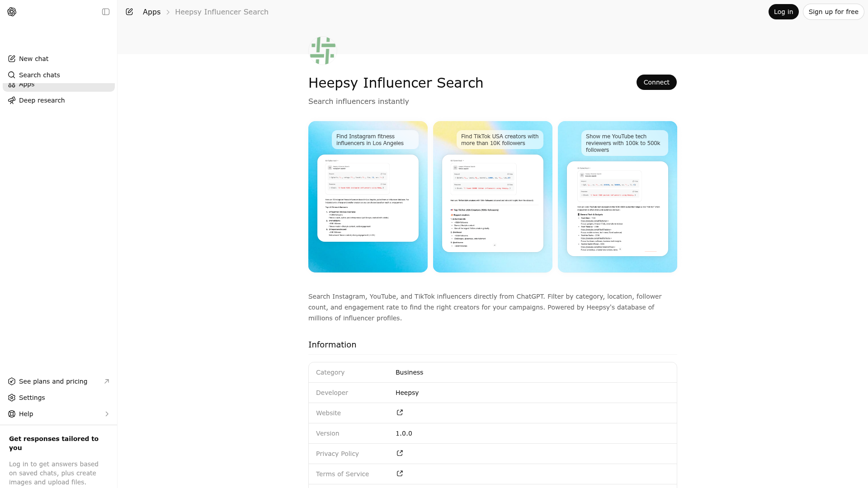Open Deep research in the sidebar

click(59, 100)
